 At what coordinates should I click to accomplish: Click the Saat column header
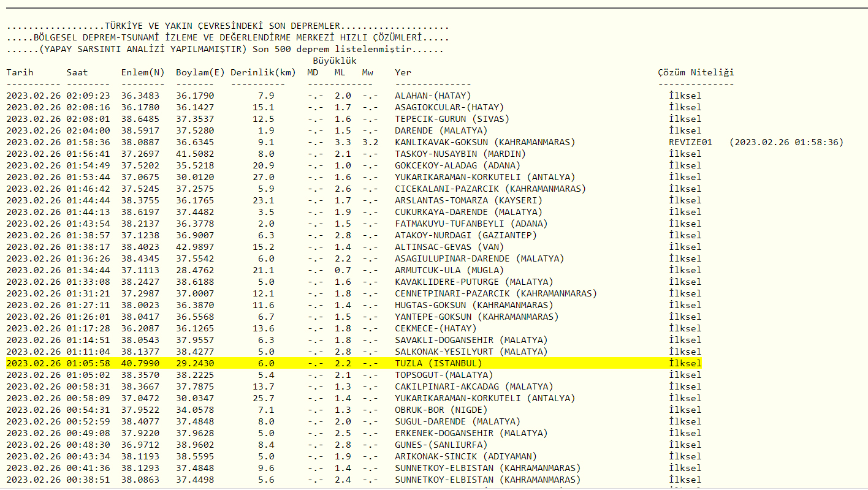[77, 72]
